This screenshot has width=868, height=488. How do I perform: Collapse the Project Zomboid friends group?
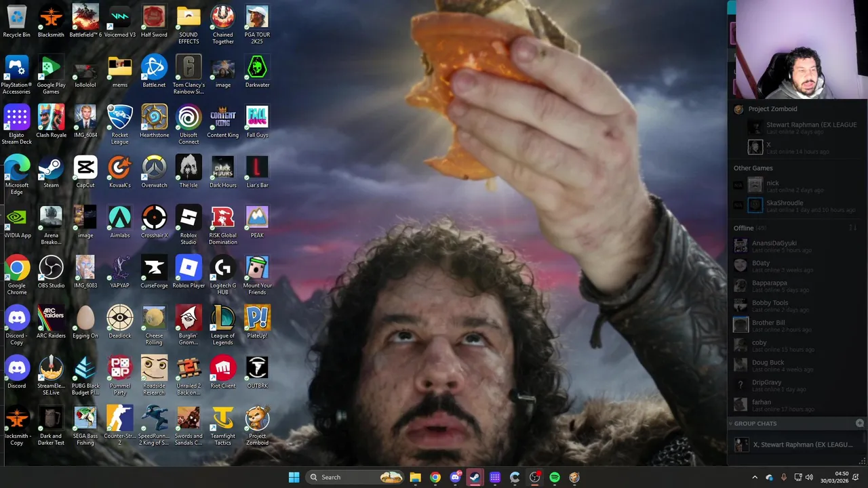(x=772, y=108)
